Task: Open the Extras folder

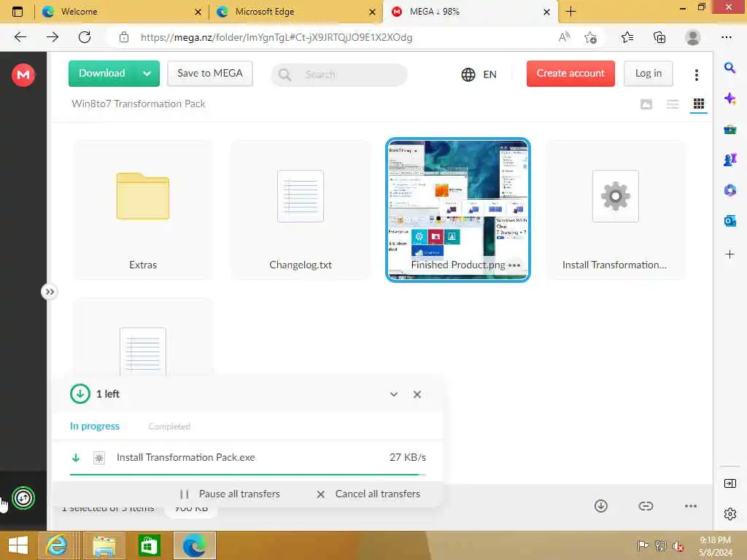Action: (x=143, y=209)
